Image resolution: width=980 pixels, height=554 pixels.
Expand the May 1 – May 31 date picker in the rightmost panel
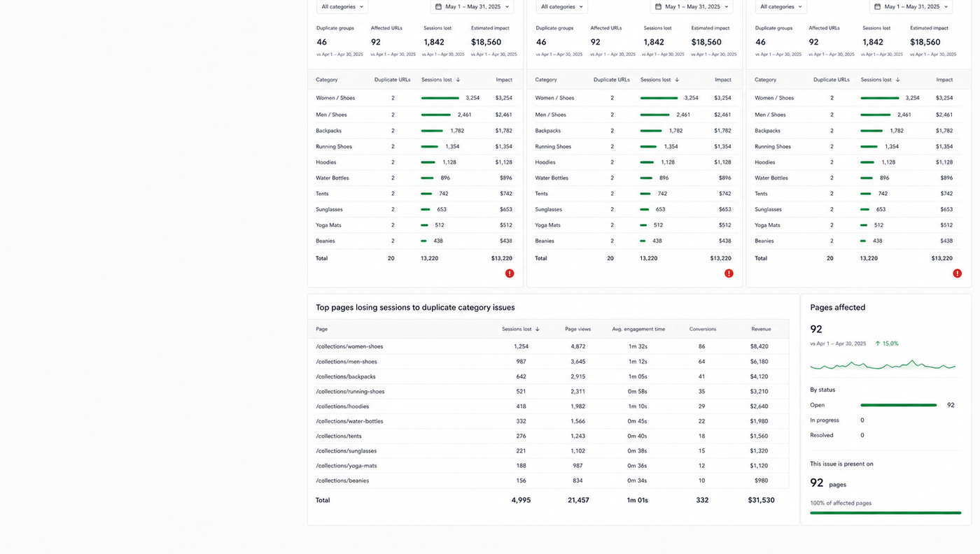(911, 6)
